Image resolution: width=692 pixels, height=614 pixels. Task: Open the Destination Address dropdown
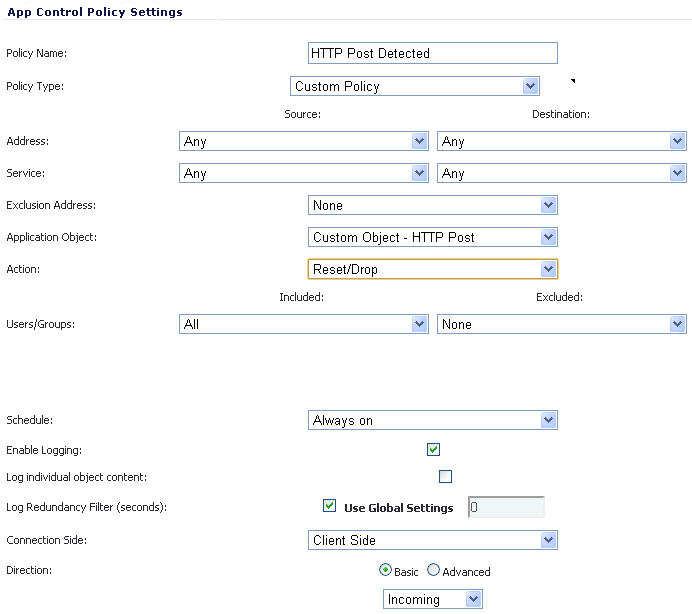(x=561, y=142)
